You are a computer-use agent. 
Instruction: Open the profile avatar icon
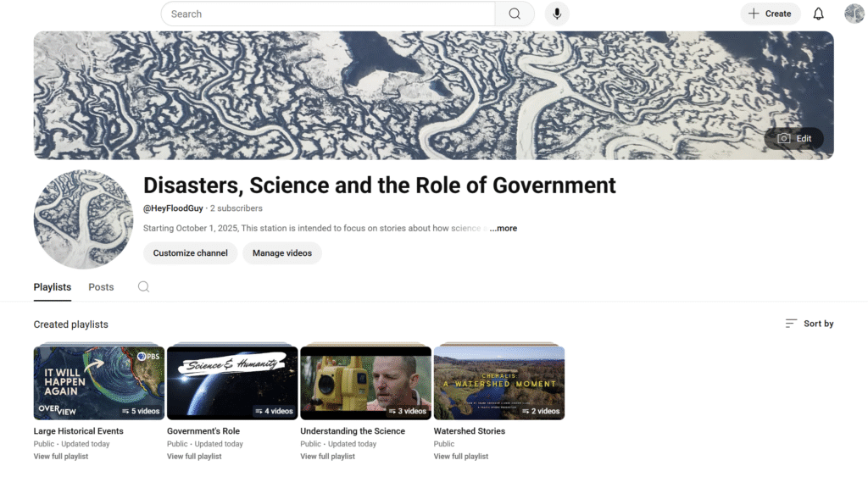coord(854,14)
